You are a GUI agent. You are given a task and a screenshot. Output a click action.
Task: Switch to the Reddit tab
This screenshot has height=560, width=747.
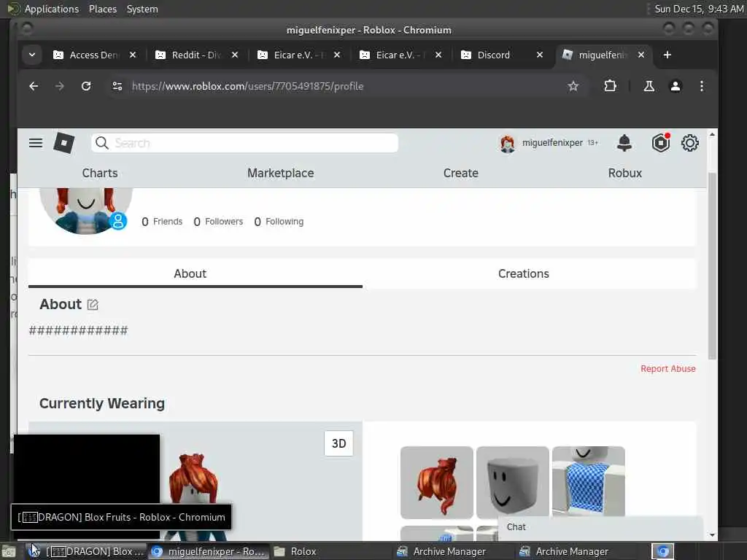197,55
